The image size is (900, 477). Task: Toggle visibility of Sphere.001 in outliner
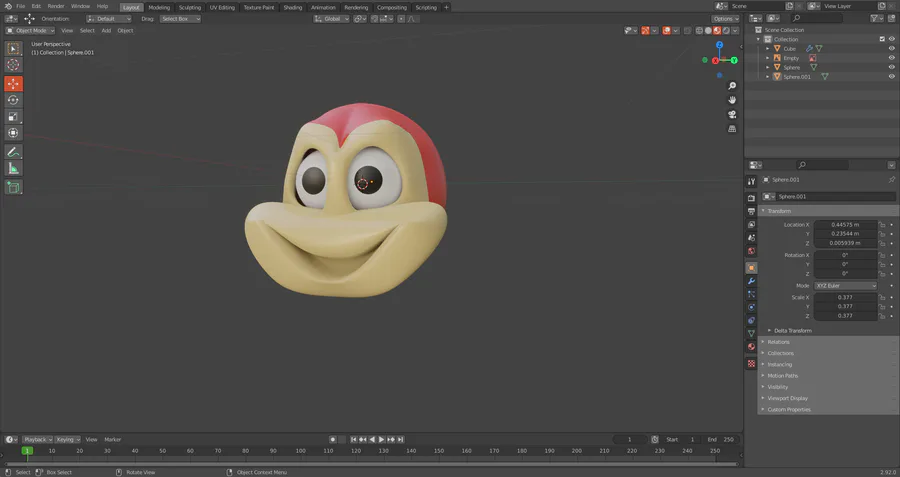[x=891, y=76]
